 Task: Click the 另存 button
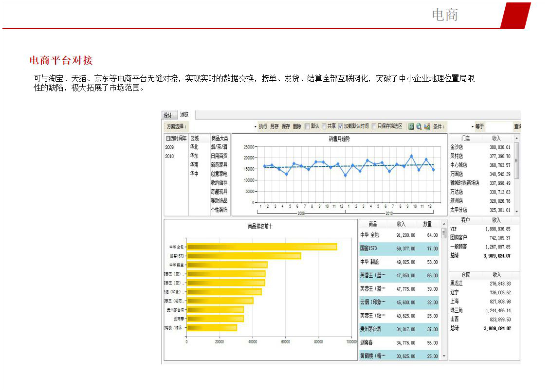(275, 126)
